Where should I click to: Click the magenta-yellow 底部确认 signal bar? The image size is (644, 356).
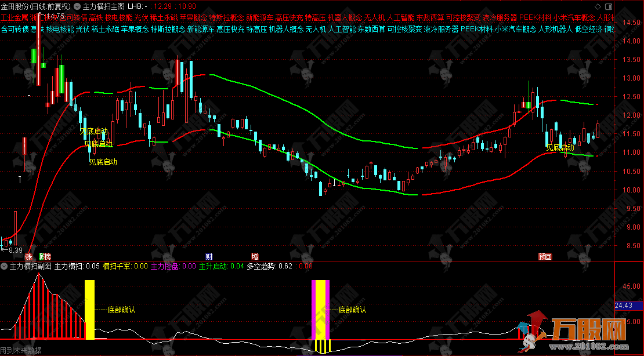click(320, 310)
